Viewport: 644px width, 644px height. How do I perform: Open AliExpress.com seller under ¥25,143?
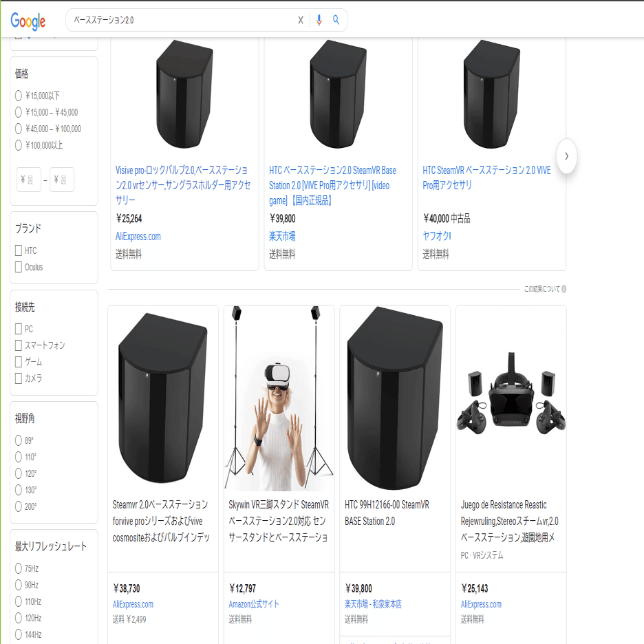click(x=481, y=604)
